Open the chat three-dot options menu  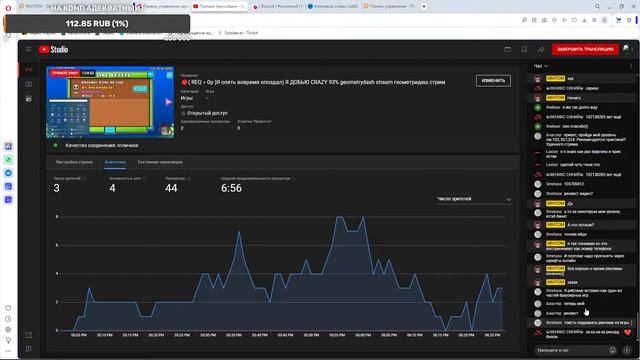pyautogui.click(x=631, y=66)
